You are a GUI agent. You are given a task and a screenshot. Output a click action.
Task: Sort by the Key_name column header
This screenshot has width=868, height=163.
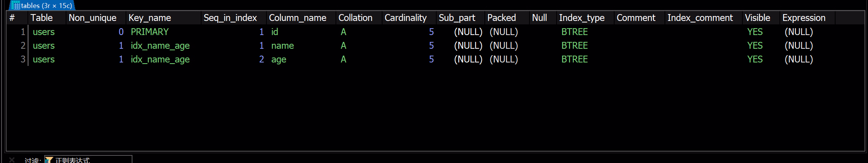pyautogui.click(x=150, y=18)
